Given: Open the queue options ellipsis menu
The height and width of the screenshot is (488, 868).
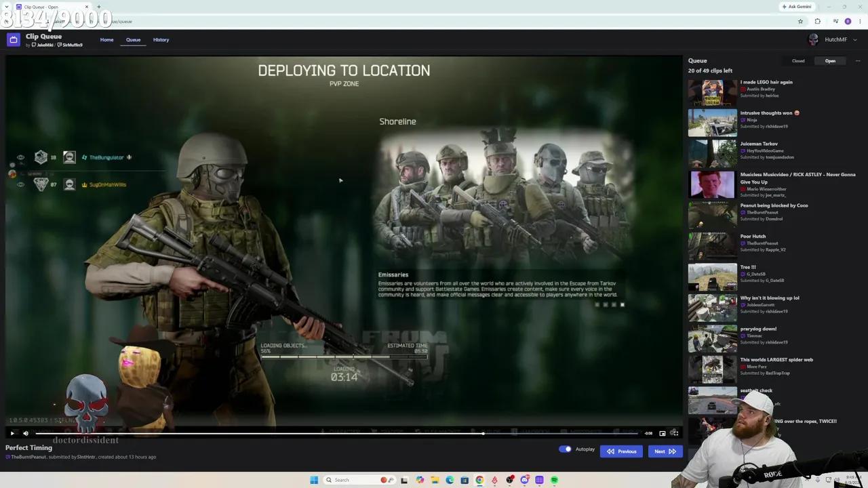Looking at the screenshot, I should [x=858, y=61].
